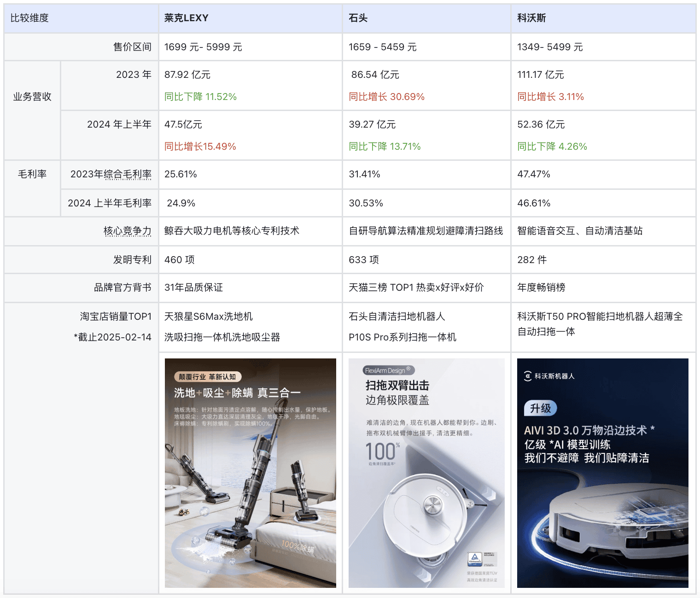
Task: Click patent count 282 件
Action: click(532, 260)
